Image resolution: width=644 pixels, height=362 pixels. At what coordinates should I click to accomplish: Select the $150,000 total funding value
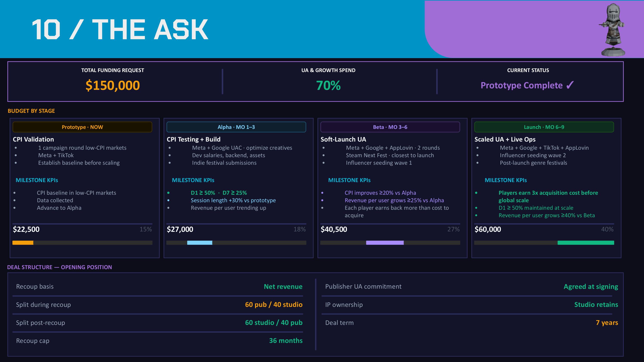112,85
